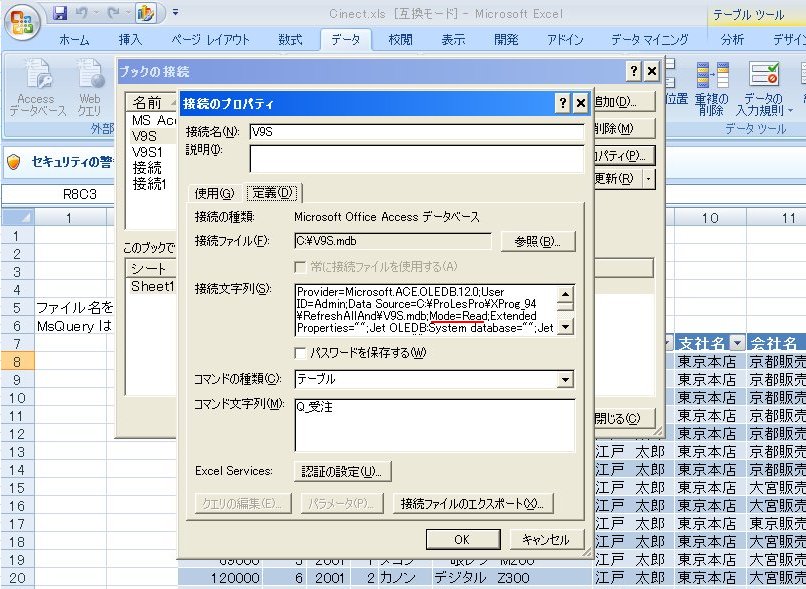
Task: Customize the Quick Access toolbar dropdown
Action: [x=175, y=12]
